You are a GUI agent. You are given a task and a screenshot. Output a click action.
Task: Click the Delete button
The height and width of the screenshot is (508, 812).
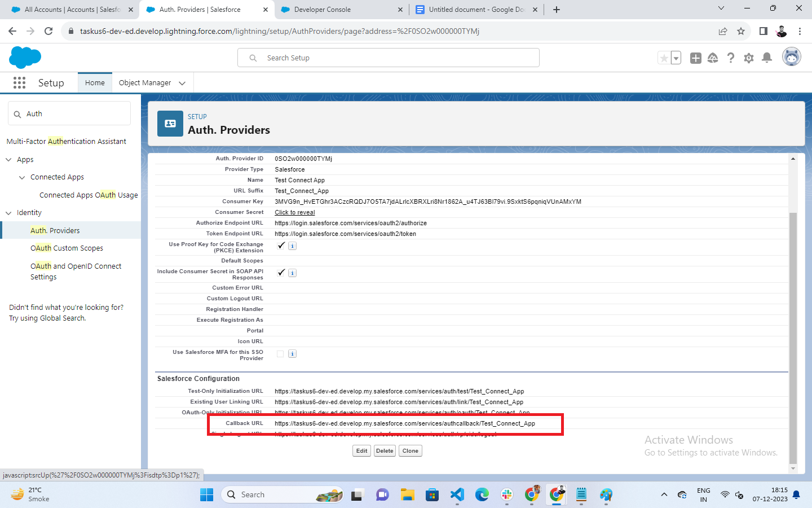click(385, 451)
